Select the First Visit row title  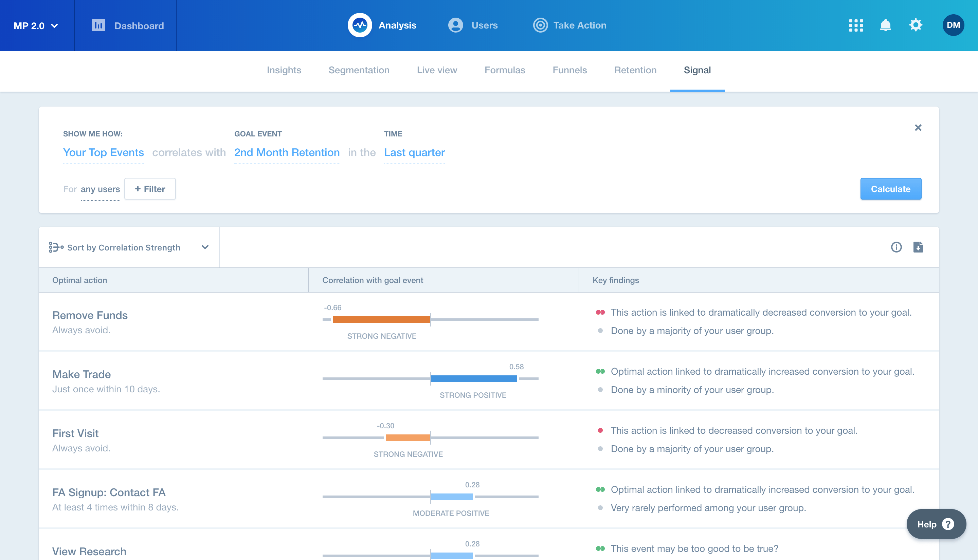(75, 433)
